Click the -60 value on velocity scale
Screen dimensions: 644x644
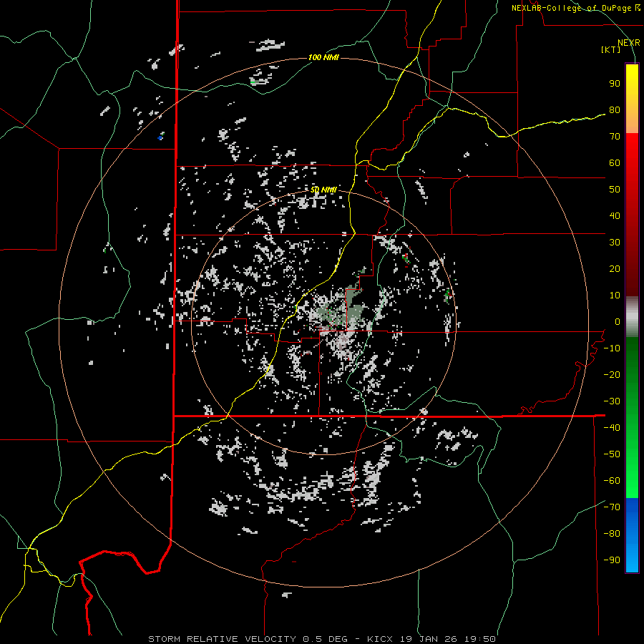(612, 481)
